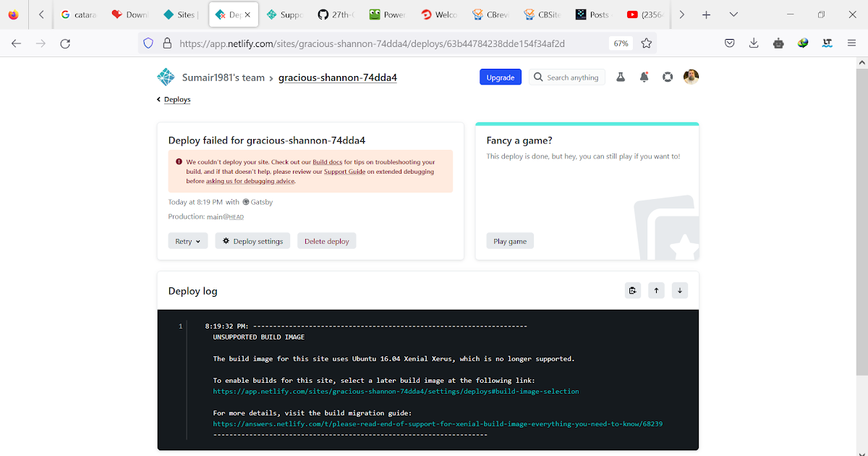Click the Netlify team logo icon
This screenshot has height=456, width=868.
click(166, 77)
